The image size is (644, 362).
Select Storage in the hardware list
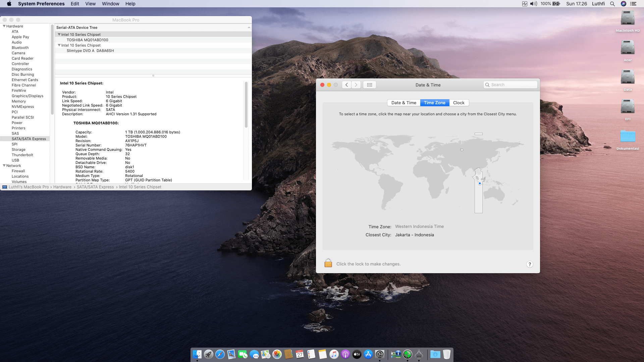(x=18, y=149)
